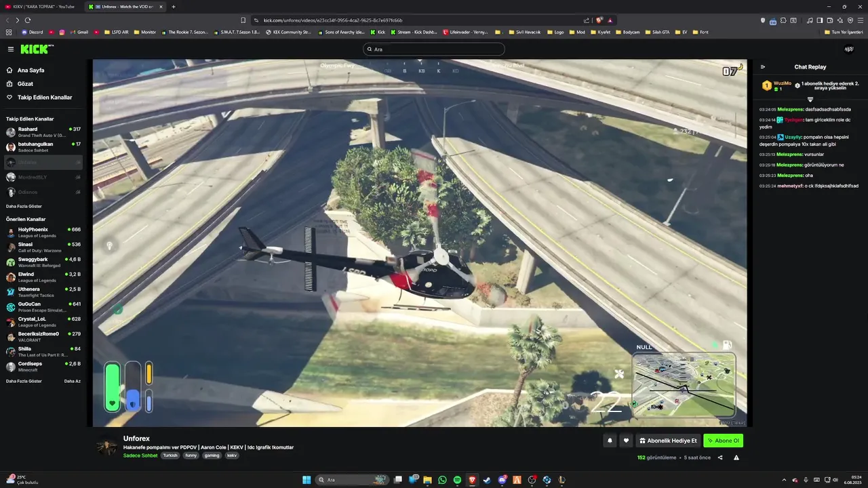Expand the gift leaderboard chevron in chat
This screenshot has width=868, height=488.
point(810,100)
